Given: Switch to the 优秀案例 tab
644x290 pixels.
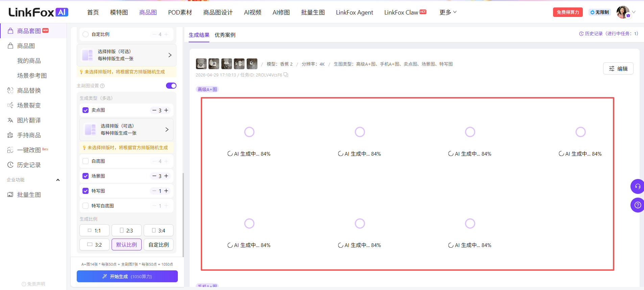Looking at the screenshot, I should coord(225,35).
